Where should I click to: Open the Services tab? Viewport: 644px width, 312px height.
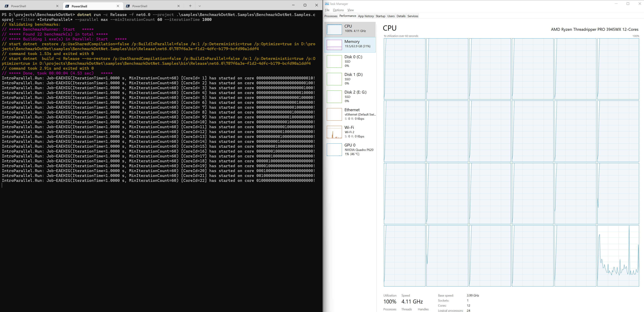coord(412,16)
